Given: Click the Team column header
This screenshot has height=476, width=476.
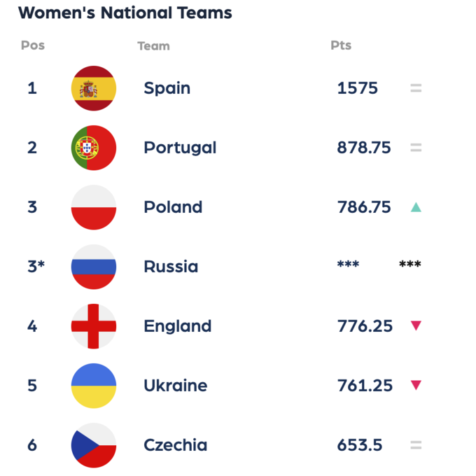Looking at the screenshot, I should [x=153, y=45].
